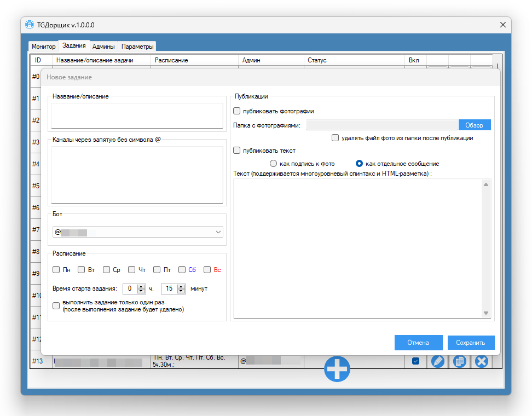Viewport: 532px width, 416px height.
Task: Open the Параметры tab
Action: (137, 47)
